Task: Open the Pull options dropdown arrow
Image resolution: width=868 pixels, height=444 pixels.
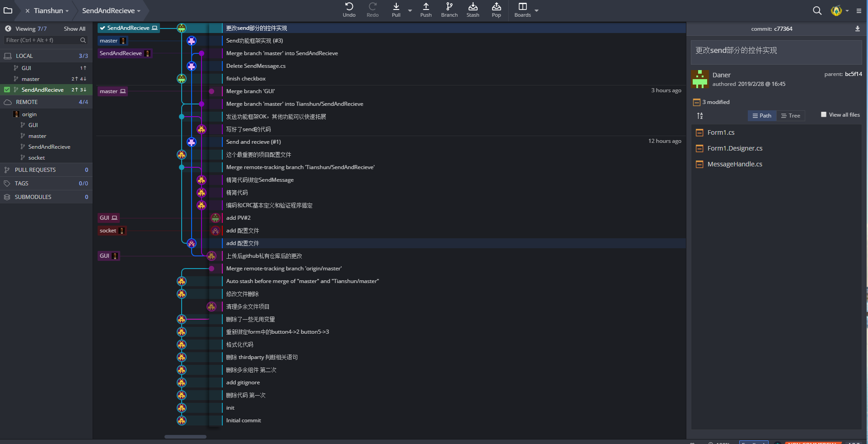Action: (x=410, y=10)
